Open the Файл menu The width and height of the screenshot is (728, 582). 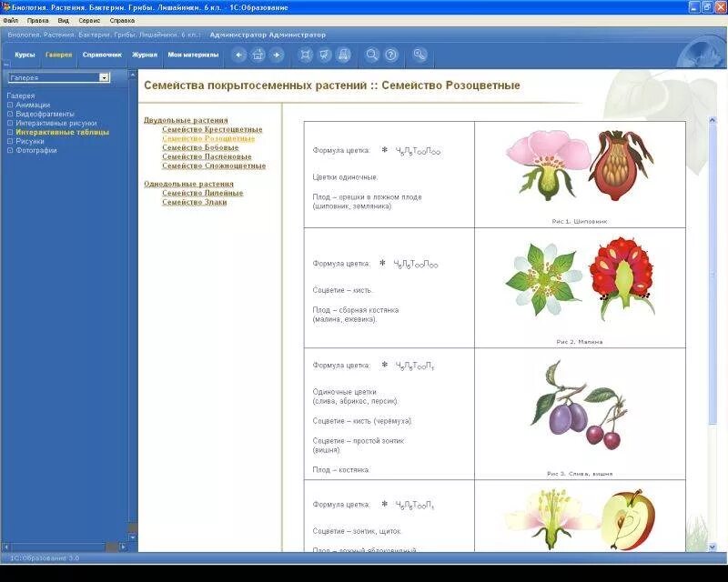point(11,20)
